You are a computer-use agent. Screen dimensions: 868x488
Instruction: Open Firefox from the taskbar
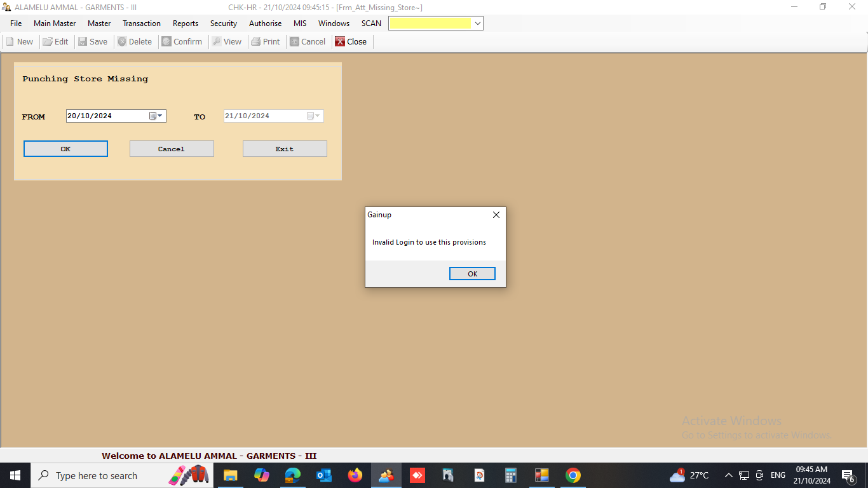tap(355, 475)
